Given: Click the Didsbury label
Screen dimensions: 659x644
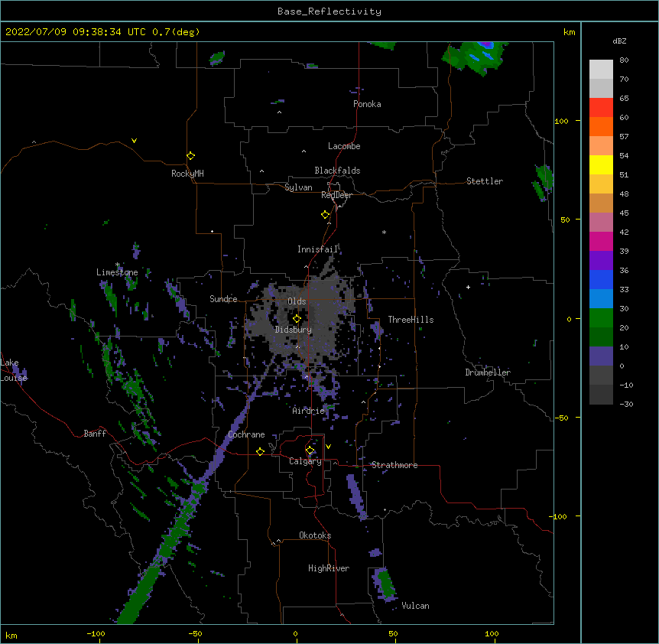Looking at the screenshot, I should coord(294,330).
